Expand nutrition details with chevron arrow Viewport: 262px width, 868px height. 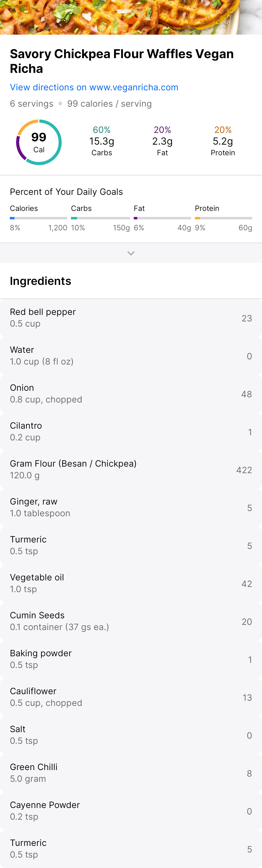(131, 253)
